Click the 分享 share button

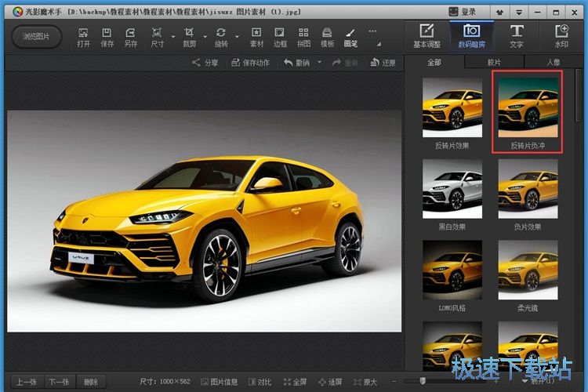click(x=205, y=63)
